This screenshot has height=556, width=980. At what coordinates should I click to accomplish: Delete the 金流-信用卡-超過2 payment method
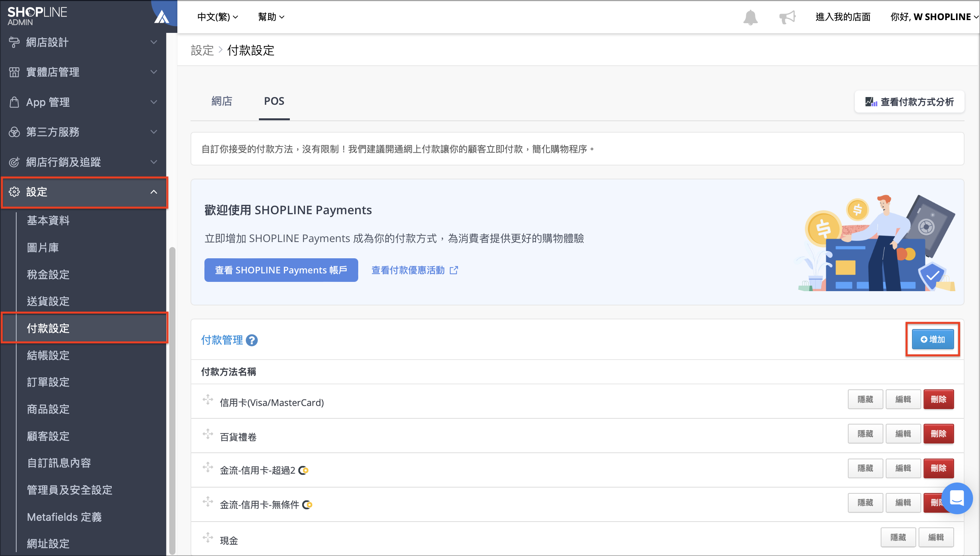click(x=939, y=468)
